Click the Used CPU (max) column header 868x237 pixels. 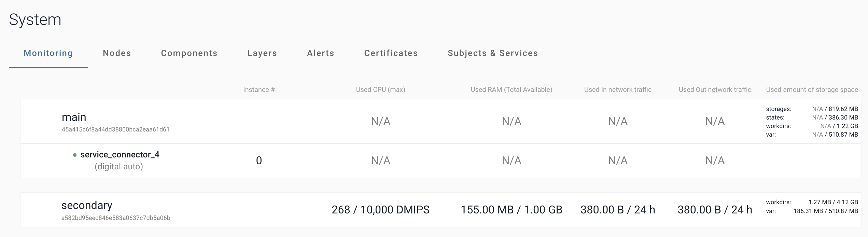(380, 89)
